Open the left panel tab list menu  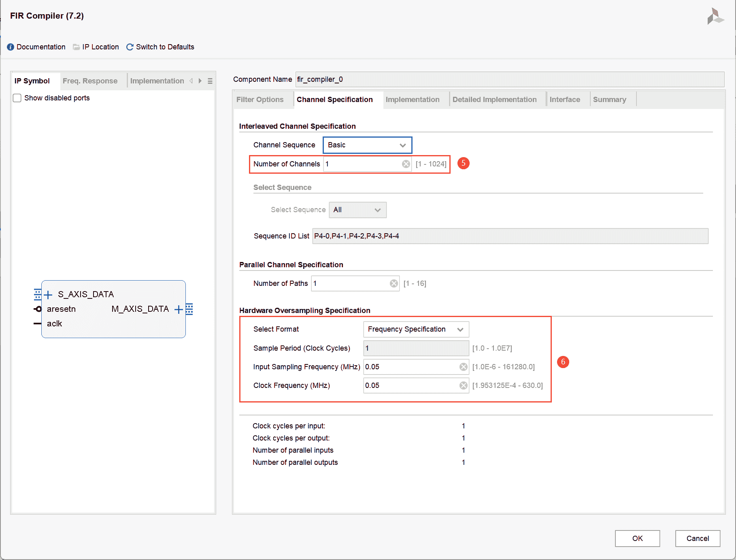(x=210, y=81)
